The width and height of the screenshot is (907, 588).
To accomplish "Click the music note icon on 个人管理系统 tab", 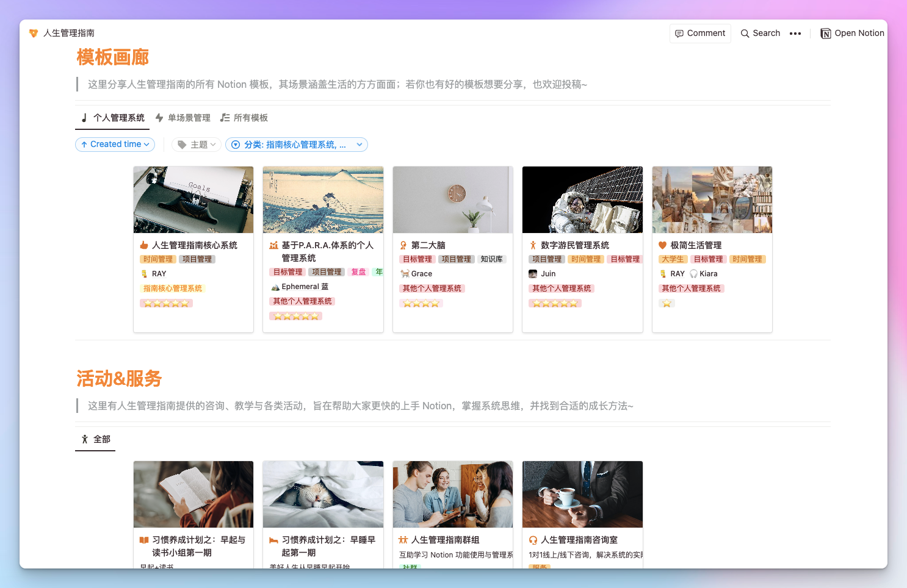I will coord(84,117).
